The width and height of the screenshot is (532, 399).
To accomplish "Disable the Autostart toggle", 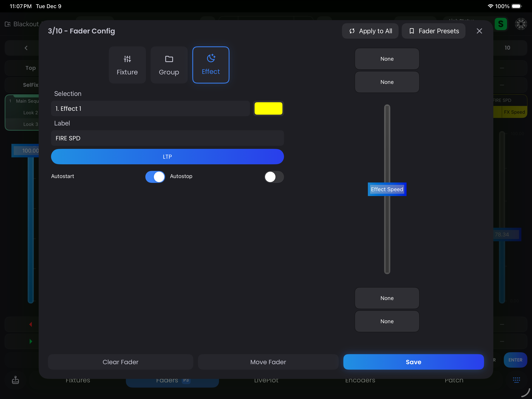I will pyautogui.click(x=155, y=177).
